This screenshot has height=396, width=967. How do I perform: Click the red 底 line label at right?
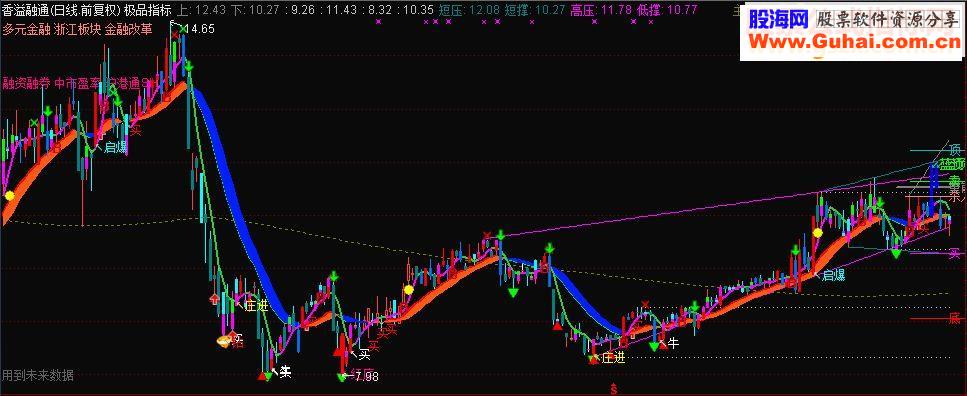tap(955, 319)
